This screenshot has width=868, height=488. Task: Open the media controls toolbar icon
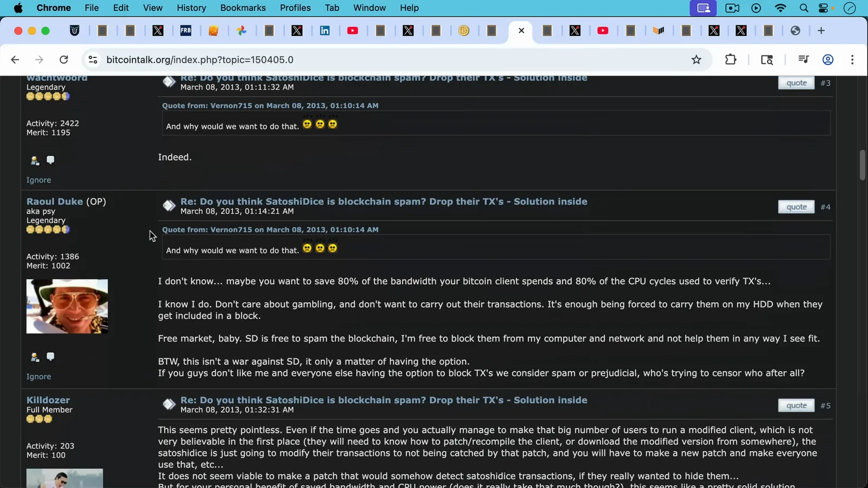tap(803, 60)
